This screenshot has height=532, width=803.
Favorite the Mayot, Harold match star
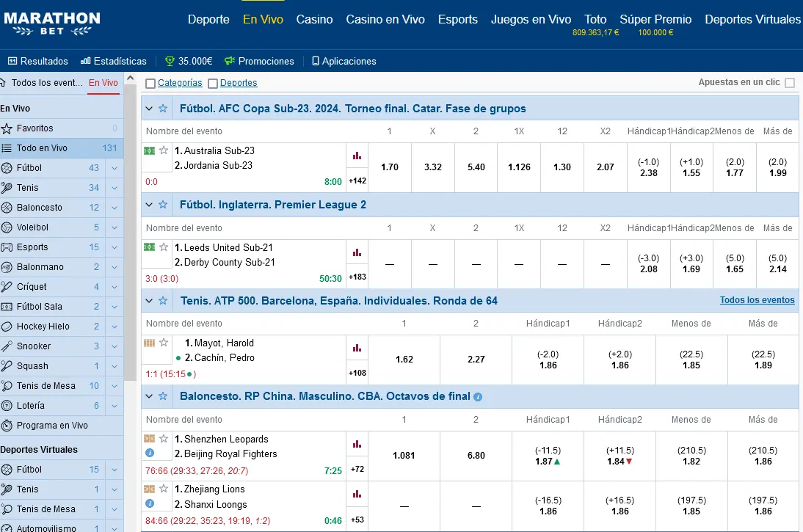(164, 343)
